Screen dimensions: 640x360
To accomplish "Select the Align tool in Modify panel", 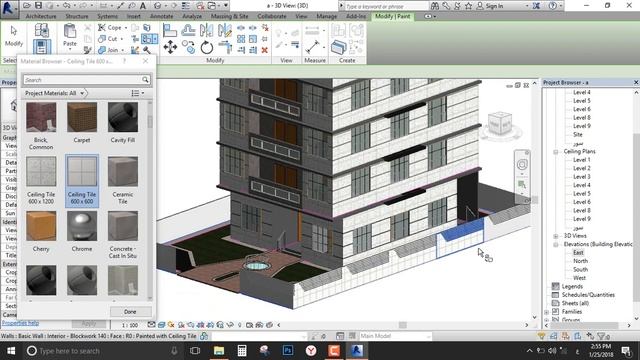I will [x=170, y=30].
